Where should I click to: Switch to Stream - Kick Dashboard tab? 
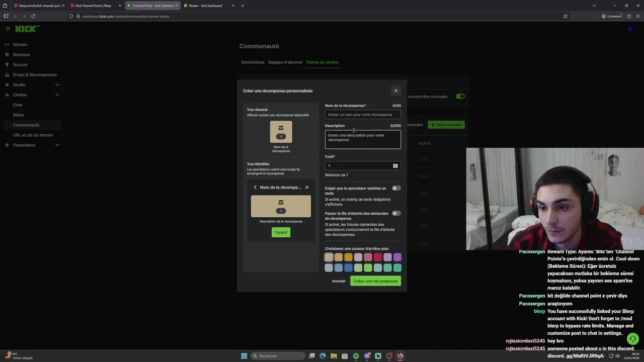(x=209, y=6)
